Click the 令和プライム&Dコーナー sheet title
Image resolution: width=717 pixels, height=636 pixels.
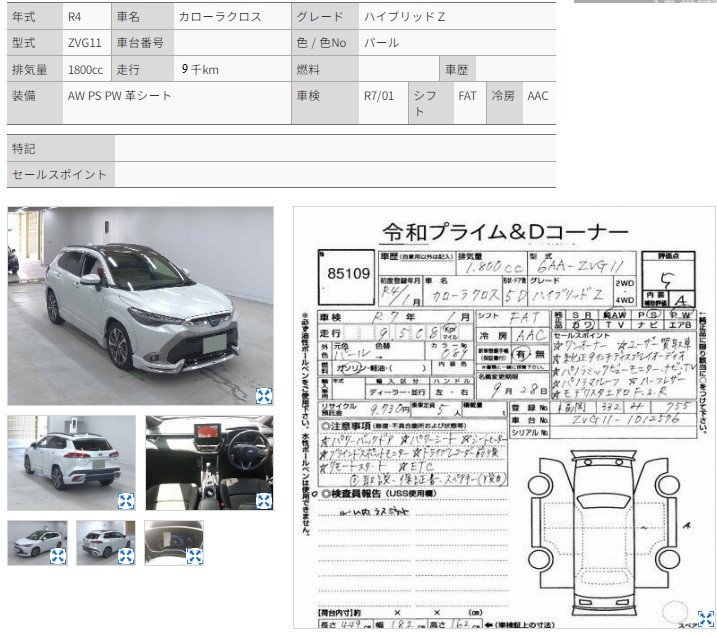pos(505,232)
